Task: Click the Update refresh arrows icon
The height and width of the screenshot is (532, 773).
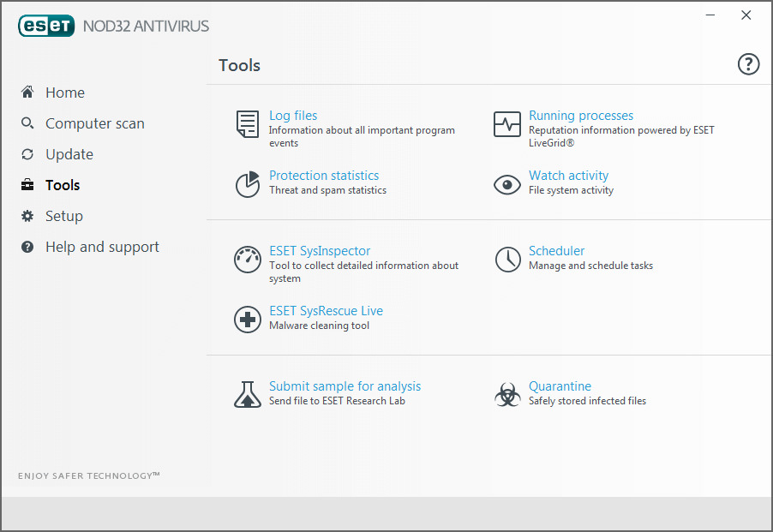Action: [x=27, y=154]
